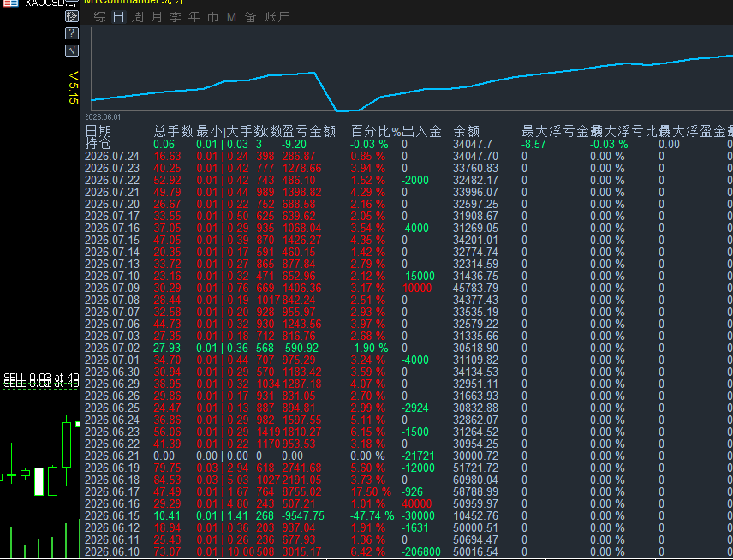Select the 持仓 open positions row label

pyautogui.click(x=98, y=144)
